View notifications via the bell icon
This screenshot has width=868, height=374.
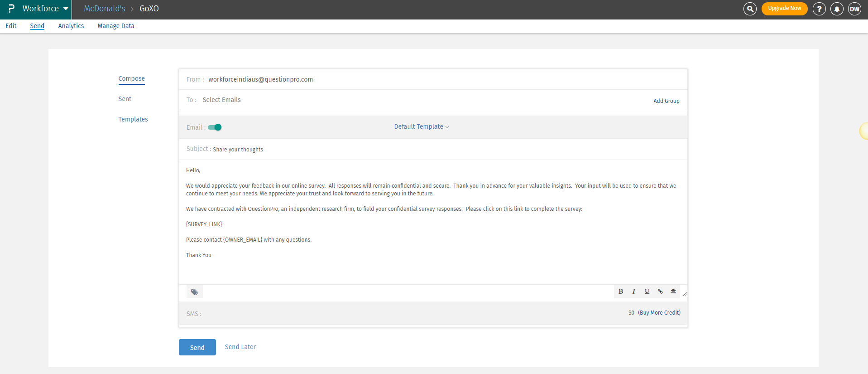(837, 9)
